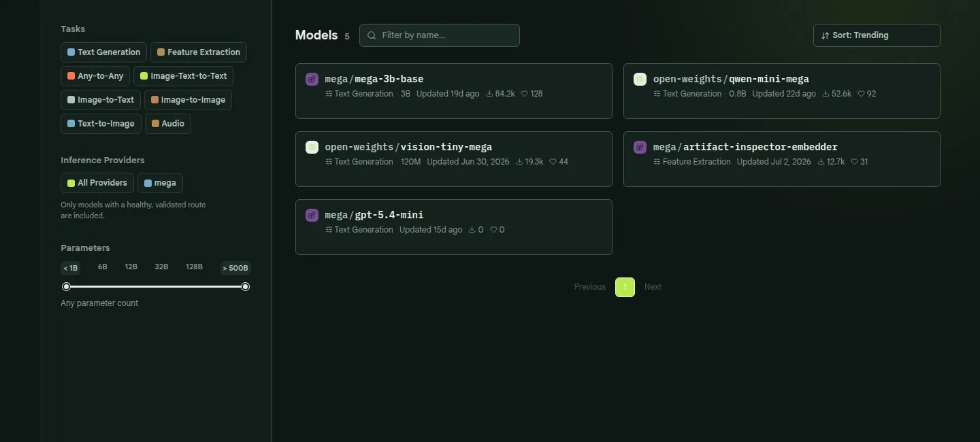Image resolution: width=980 pixels, height=442 pixels.
Task: Click heart icon on qwen-mini-mega card
Action: [x=861, y=94]
